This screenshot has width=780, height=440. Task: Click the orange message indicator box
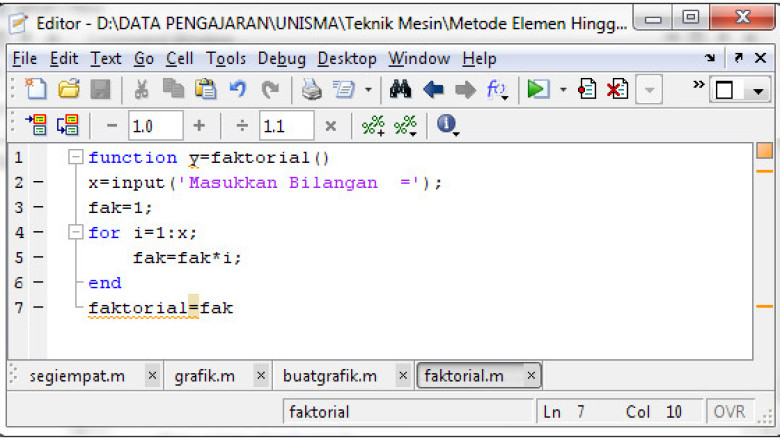765,151
